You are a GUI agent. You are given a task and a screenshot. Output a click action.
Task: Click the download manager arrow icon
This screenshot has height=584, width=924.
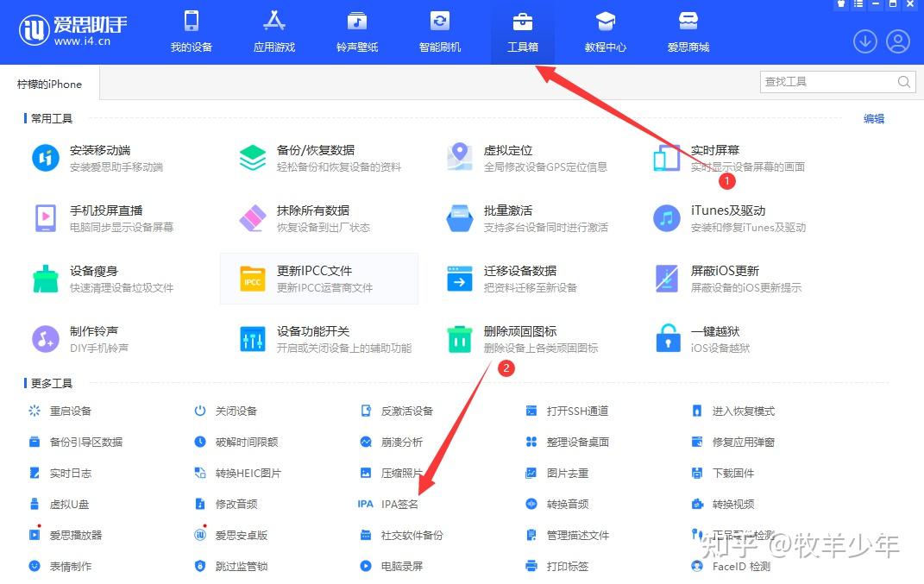point(865,41)
